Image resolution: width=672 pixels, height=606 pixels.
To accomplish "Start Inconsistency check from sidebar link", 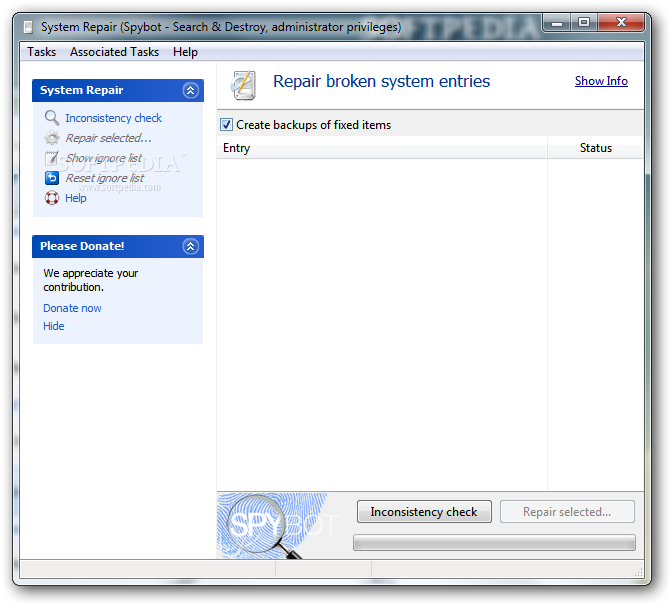I will tap(113, 118).
